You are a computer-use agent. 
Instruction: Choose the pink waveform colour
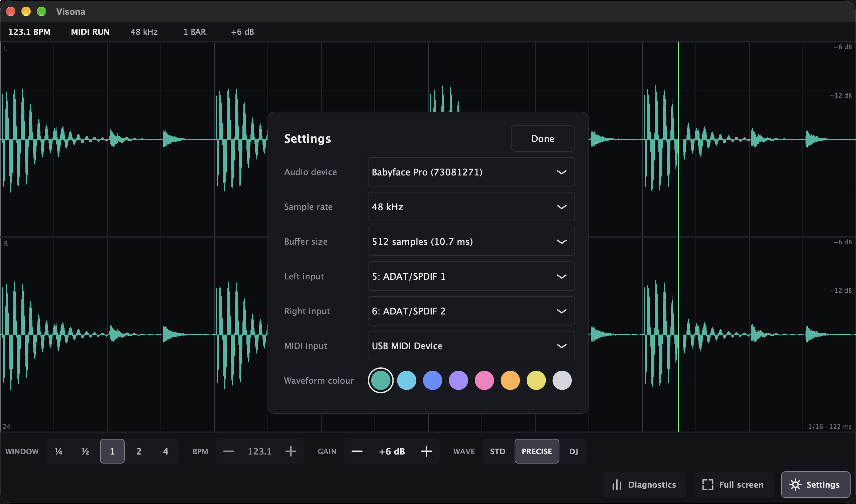click(x=485, y=380)
